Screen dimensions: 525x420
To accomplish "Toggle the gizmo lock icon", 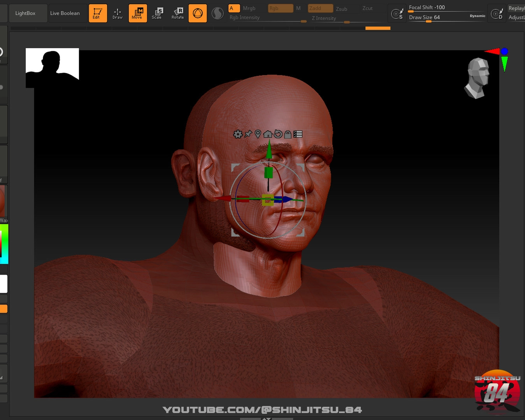I will [288, 135].
